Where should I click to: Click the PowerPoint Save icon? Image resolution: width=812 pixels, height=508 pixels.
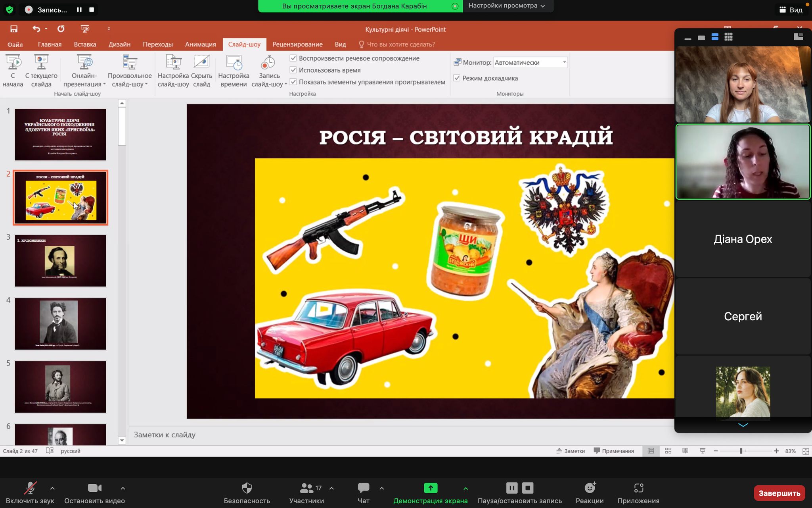click(x=14, y=29)
